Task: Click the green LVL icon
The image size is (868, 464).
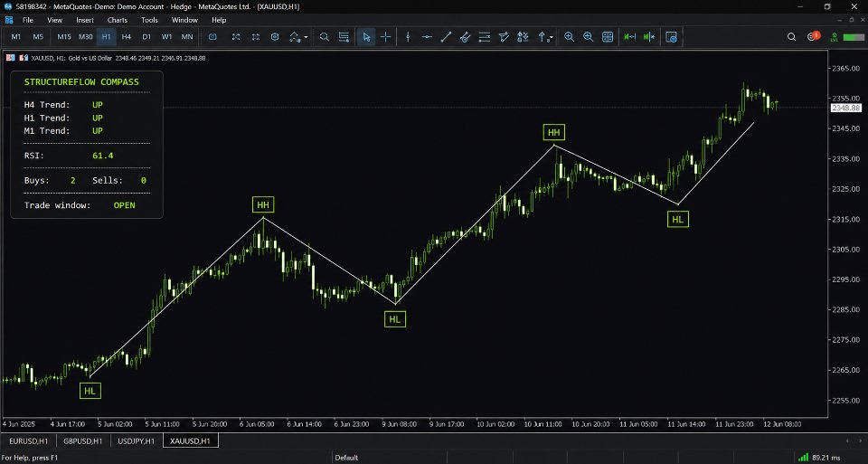Action: [x=835, y=37]
